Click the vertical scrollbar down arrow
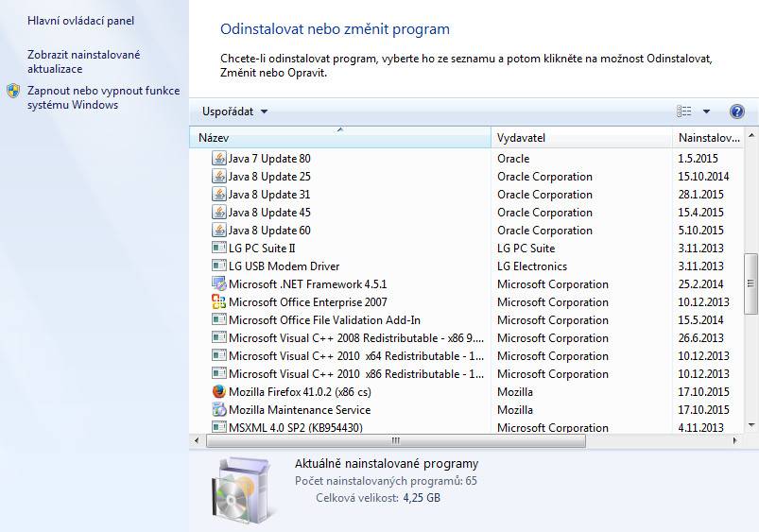This screenshot has width=759, height=532. point(751,425)
